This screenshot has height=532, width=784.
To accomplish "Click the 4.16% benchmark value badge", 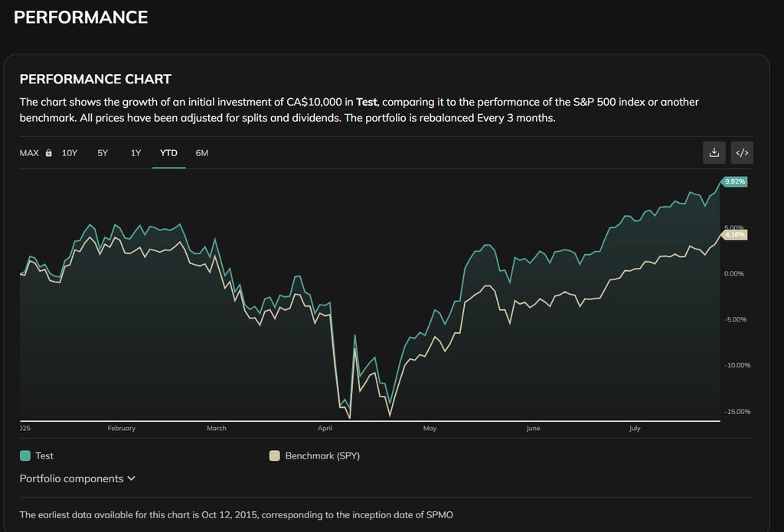I will pos(734,235).
